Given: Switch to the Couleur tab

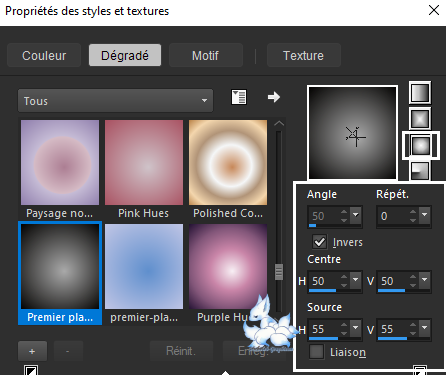Looking at the screenshot, I should point(44,55).
